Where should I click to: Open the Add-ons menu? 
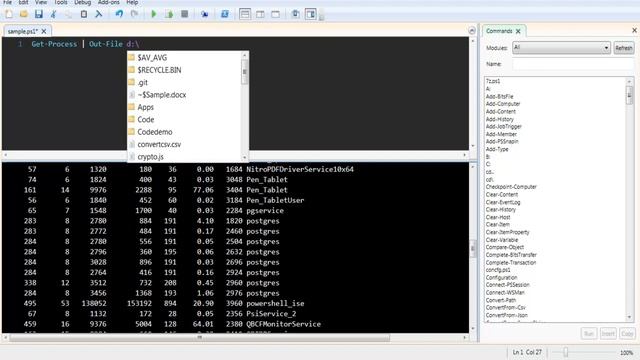[x=109, y=2]
